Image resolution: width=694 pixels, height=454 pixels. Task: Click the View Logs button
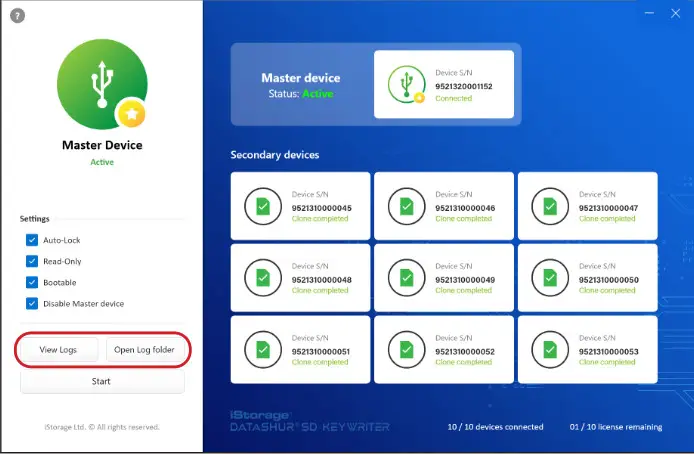58,350
